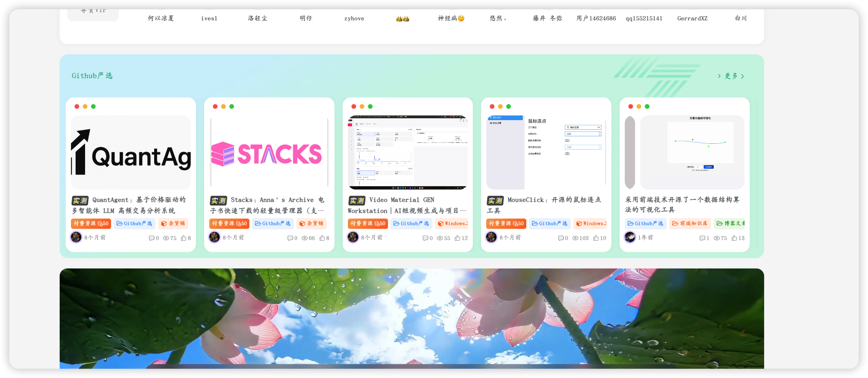Open the 数据结构算法的可视化工具 article title
868x378 pixels.
click(682, 204)
